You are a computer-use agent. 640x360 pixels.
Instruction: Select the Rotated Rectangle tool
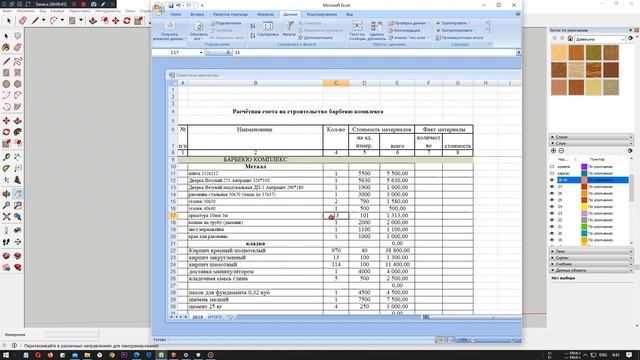click(18, 73)
